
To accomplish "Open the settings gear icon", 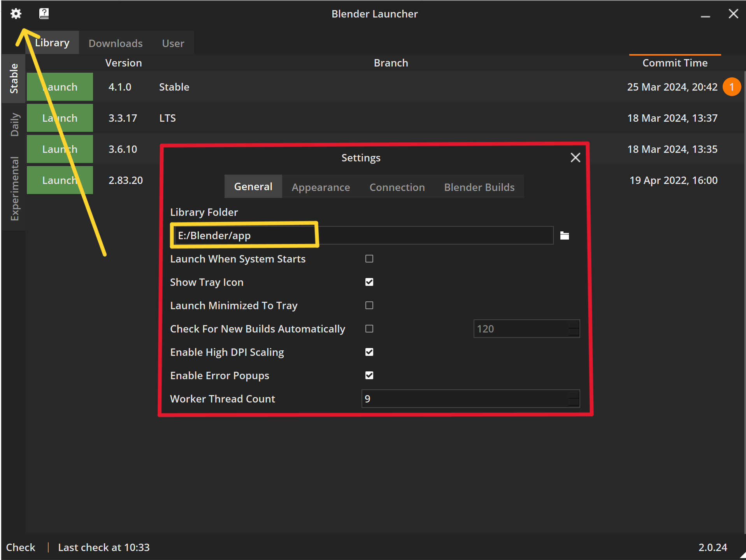I will (x=16, y=14).
